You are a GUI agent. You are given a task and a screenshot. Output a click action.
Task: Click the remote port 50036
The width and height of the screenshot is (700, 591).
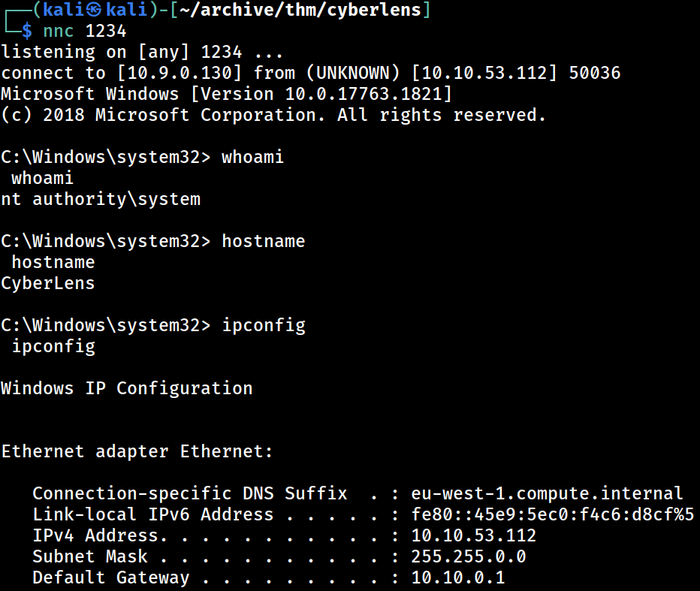[595, 73]
